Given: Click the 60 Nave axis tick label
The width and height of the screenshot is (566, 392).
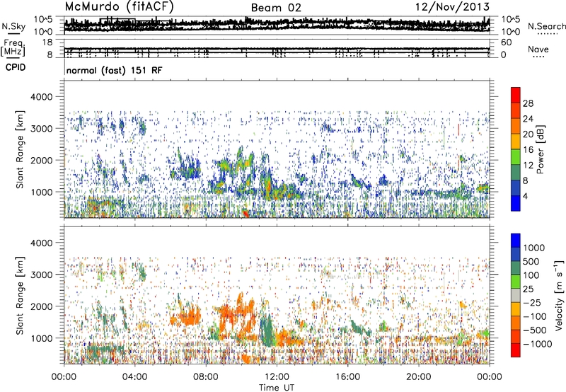Looking at the screenshot, I should [506, 42].
